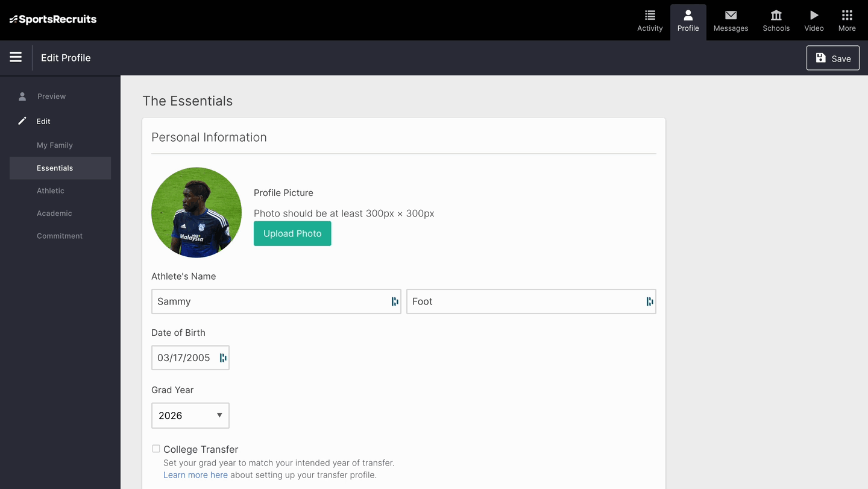Viewport: 868px width, 489px height.
Task: Click the SportsRecruits logo
Action: pyautogui.click(x=53, y=19)
